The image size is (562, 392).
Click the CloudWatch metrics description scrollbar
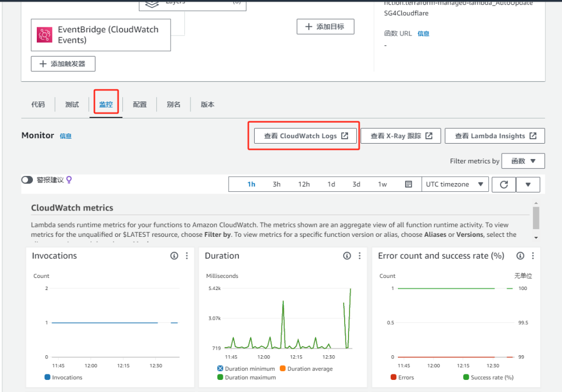click(536, 218)
